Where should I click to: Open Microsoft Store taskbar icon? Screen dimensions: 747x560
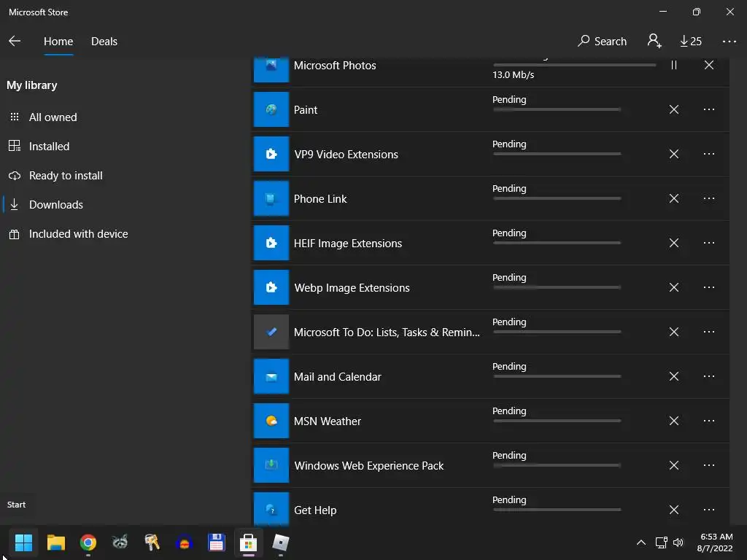[x=248, y=542]
